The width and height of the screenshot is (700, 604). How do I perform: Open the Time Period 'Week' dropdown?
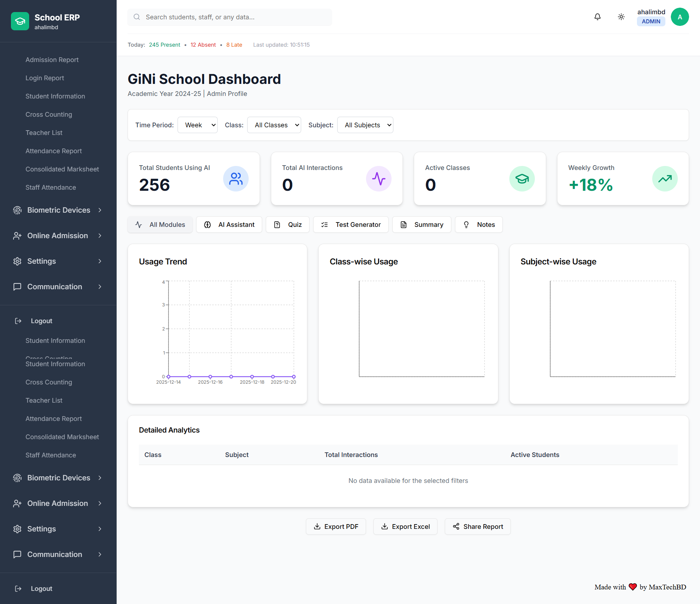(x=198, y=125)
